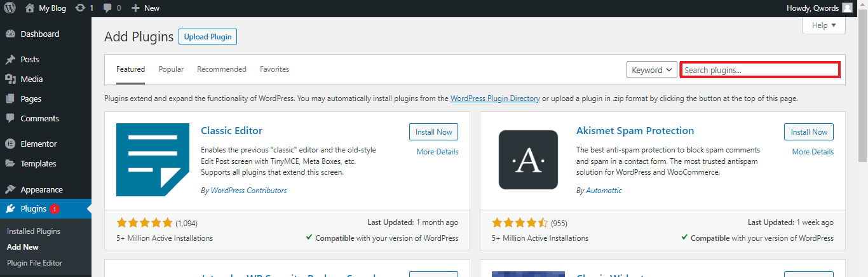
Task: Click the Posts pushpin icon
Action: click(x=10, y=59)
